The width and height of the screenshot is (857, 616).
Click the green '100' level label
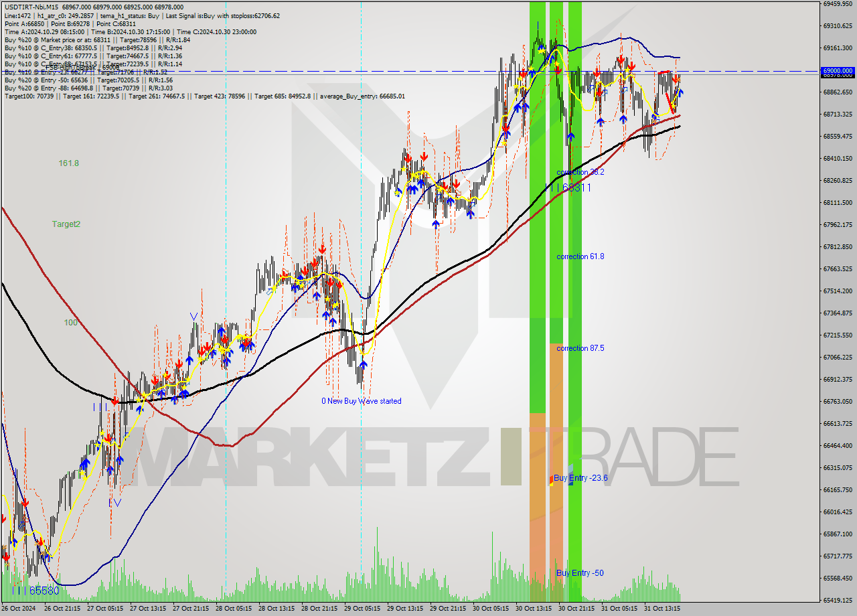point(71,323)
